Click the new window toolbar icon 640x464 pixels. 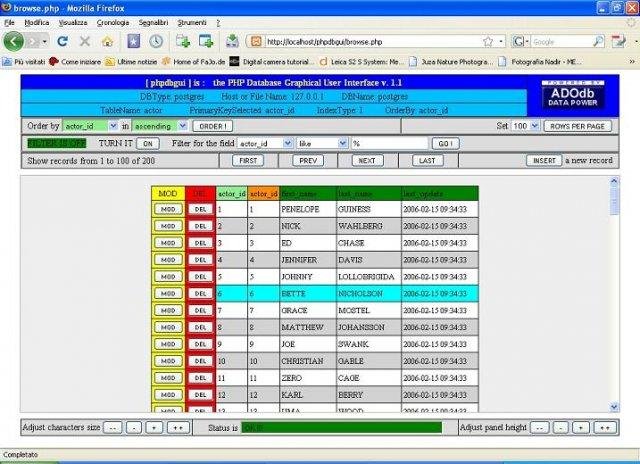(x=206, y=41)
